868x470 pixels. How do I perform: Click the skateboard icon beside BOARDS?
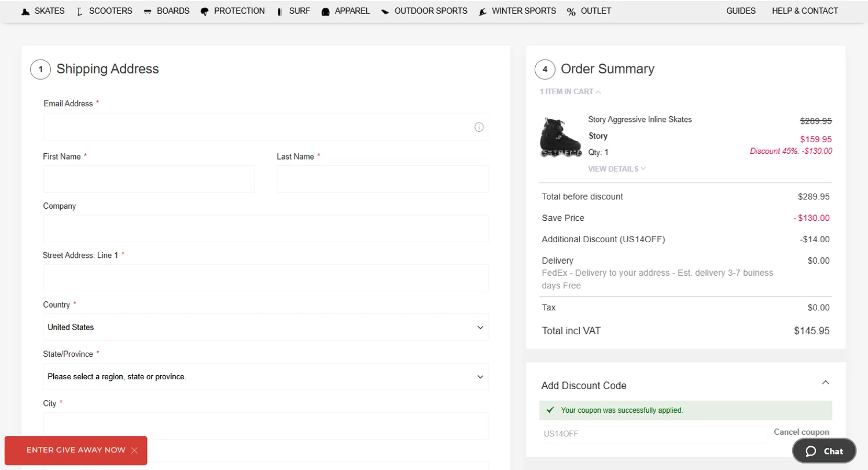click(148, 12)
